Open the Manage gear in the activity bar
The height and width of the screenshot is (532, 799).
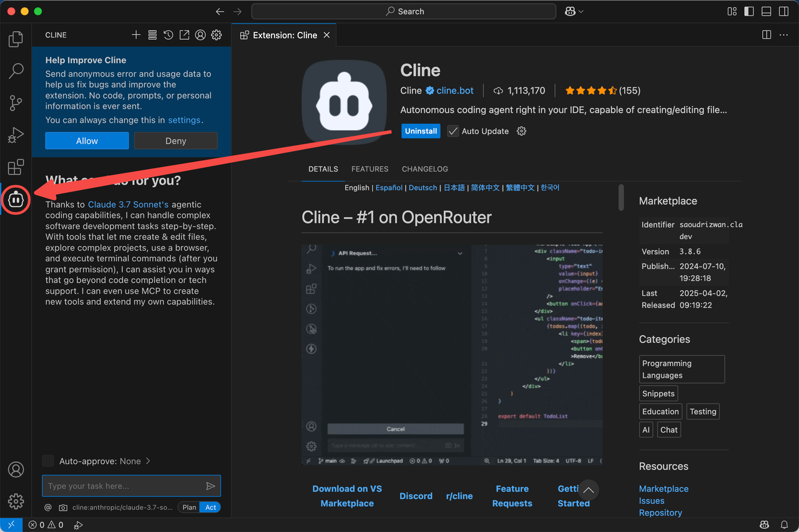[x=16, y=501]
